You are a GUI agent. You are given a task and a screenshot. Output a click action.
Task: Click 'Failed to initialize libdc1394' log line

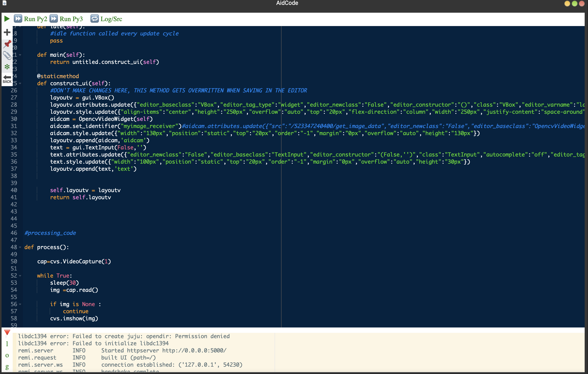94,344
